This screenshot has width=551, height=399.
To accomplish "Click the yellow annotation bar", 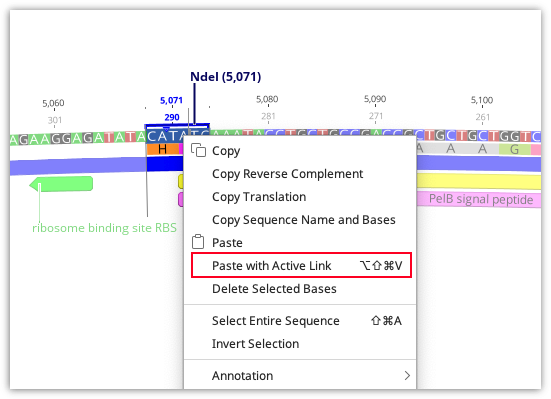I will point(479,181).
